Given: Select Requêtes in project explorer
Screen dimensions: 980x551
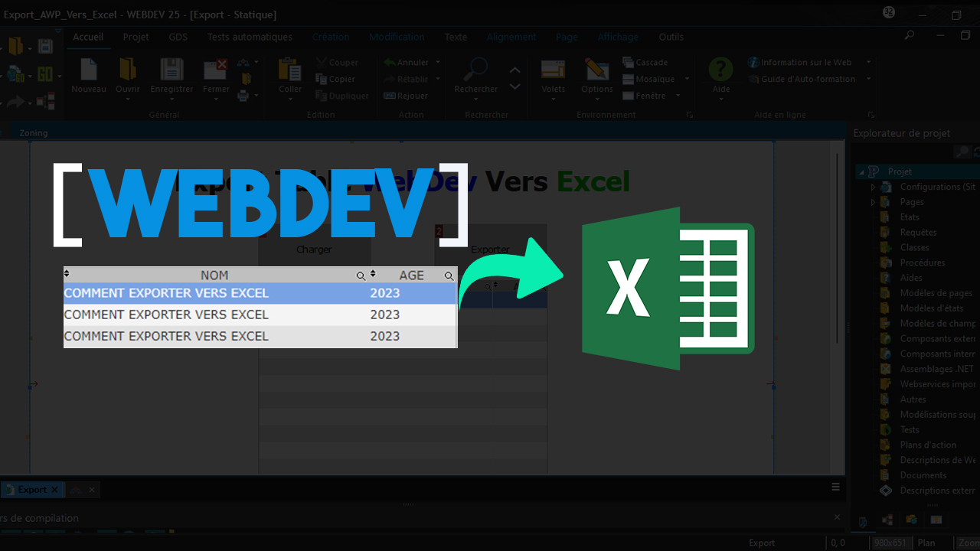Looking at the screenshot, I should pyautogui.click(x=918, y=232).
